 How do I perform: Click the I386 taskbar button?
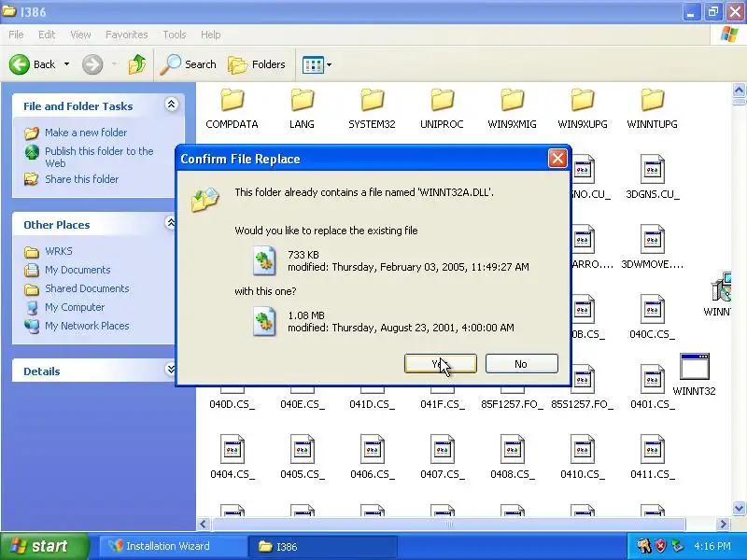[x=323, y=546]
